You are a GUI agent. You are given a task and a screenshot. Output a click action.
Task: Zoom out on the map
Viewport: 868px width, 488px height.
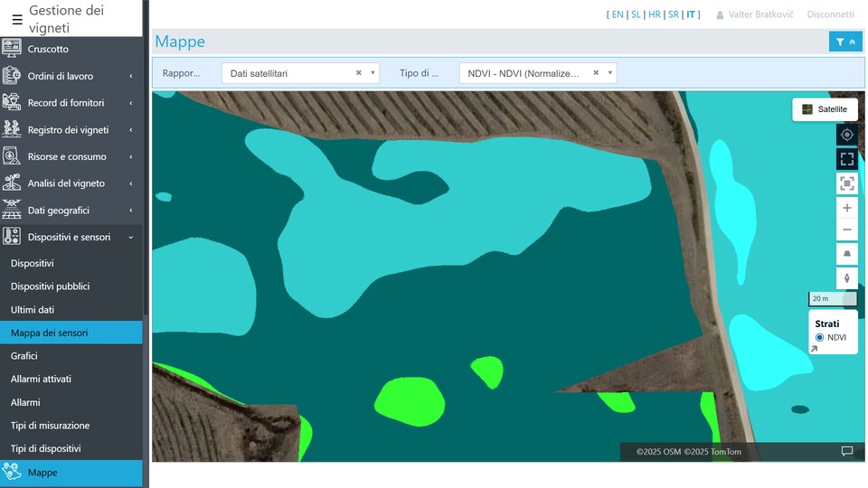[846, 230]
